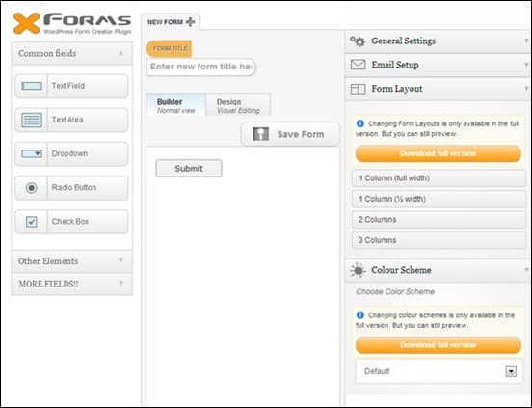Click the info icon in Colour Scheme notice
The height and width of the screenshot is (408, 532).
point(360,315)
